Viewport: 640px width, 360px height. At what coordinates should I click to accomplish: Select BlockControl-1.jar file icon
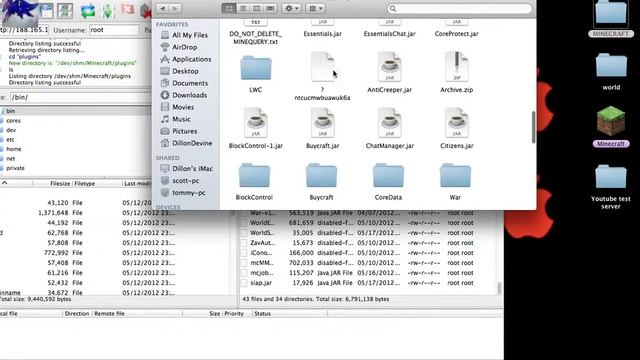[256, 123]
